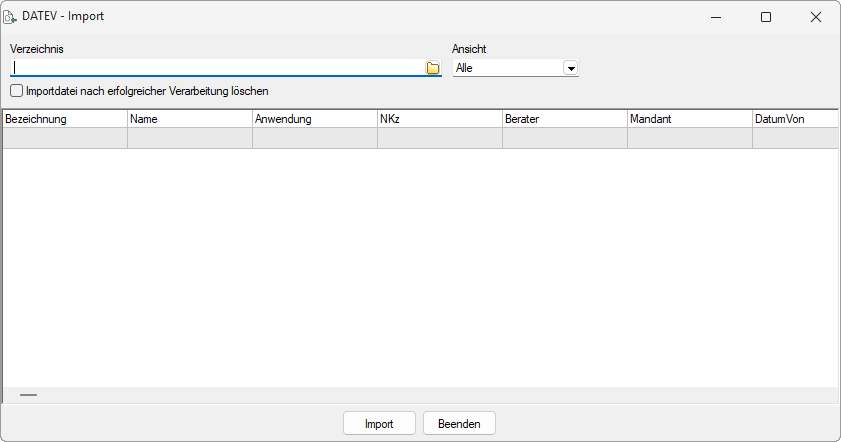The height and width of the screenshot is (442, 841).
Task: Click the Mandant column header
Action: tap(689, 119)
